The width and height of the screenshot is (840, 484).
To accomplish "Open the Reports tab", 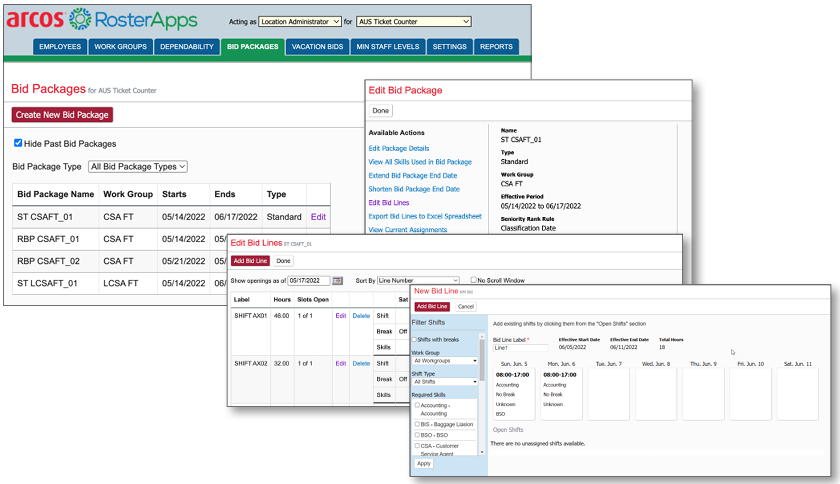I will pos(495,46).
